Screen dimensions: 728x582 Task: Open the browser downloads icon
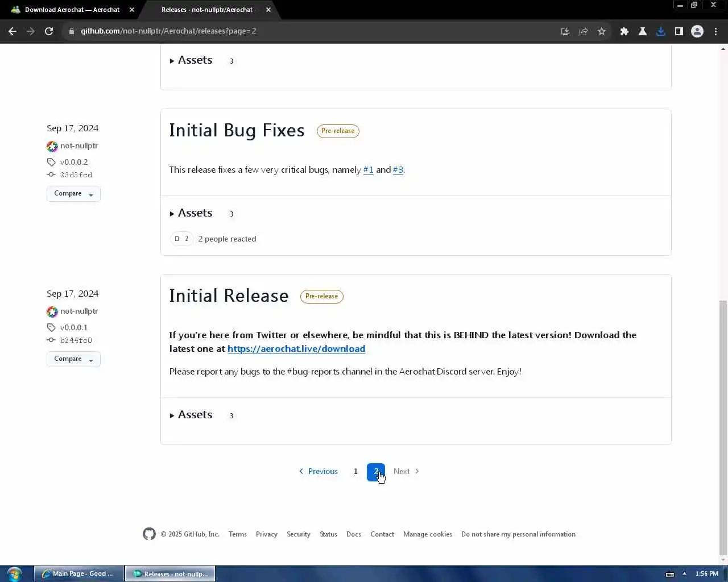[661, 31]
